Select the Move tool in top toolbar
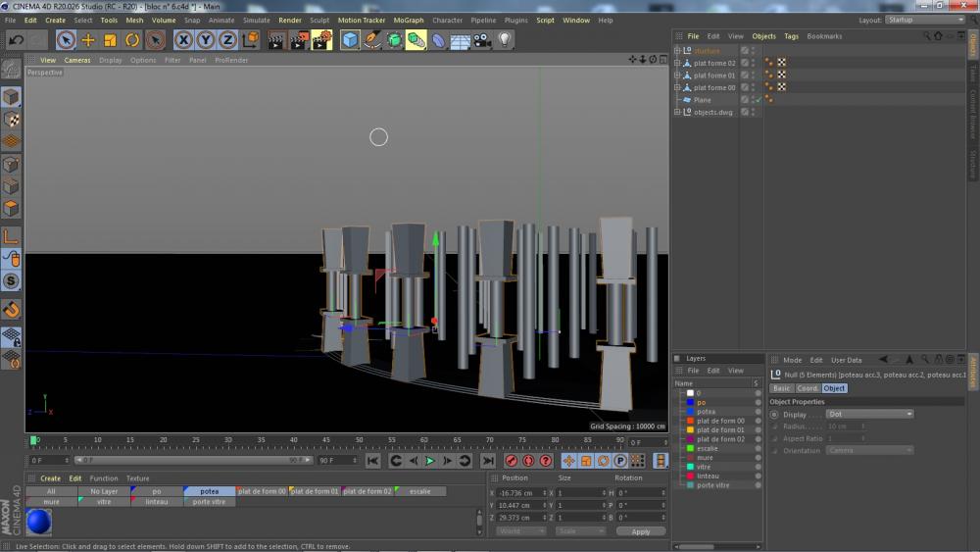The image size is (980, 552). tap(88, 40)
